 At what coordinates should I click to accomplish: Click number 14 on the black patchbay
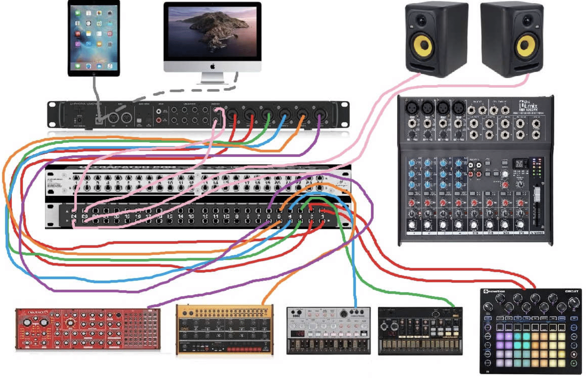[180, 216]
